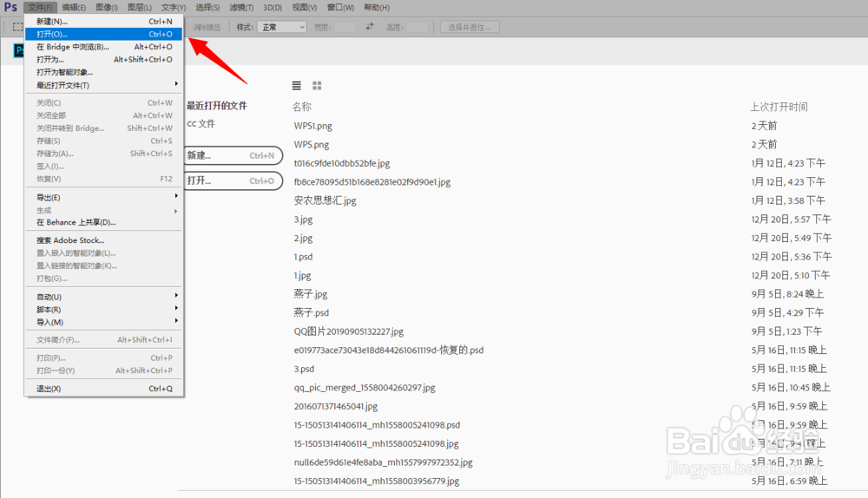Choose 打开(O)... in File menu
This screenshot has width=868, height=498.
[x=103, y=34]
